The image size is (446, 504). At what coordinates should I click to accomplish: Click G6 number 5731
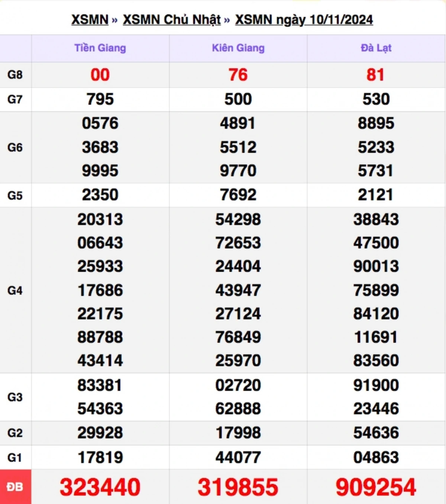coord(376,171)
